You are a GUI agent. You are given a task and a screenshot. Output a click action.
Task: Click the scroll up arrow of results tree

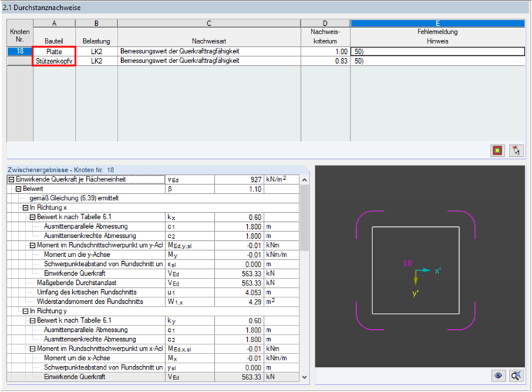tap(304, 180)
